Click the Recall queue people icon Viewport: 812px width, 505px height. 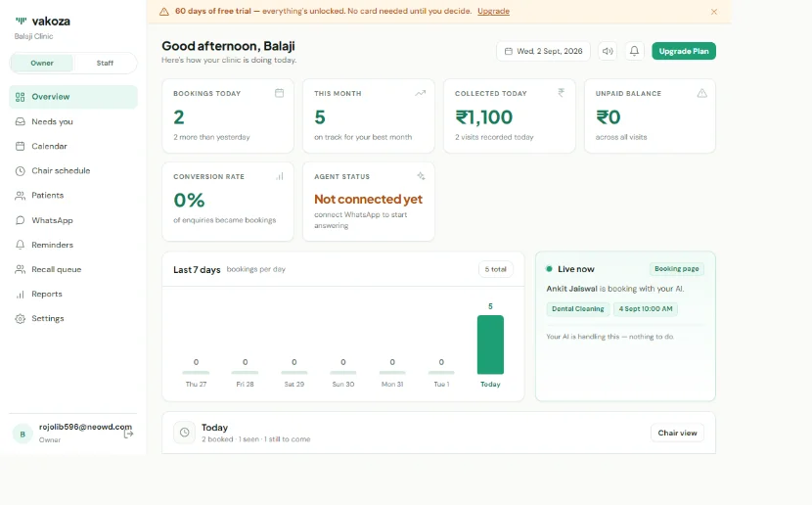click(x=21, y=269)
